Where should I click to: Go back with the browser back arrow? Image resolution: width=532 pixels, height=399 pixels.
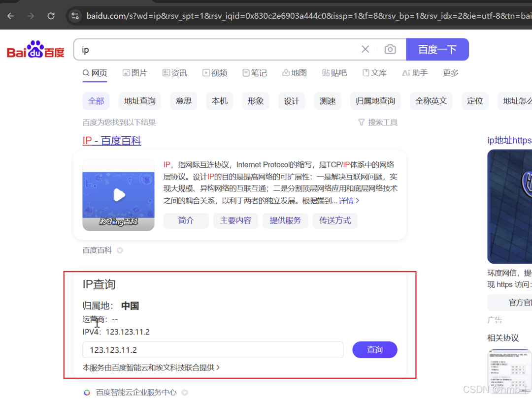point(10,16)
